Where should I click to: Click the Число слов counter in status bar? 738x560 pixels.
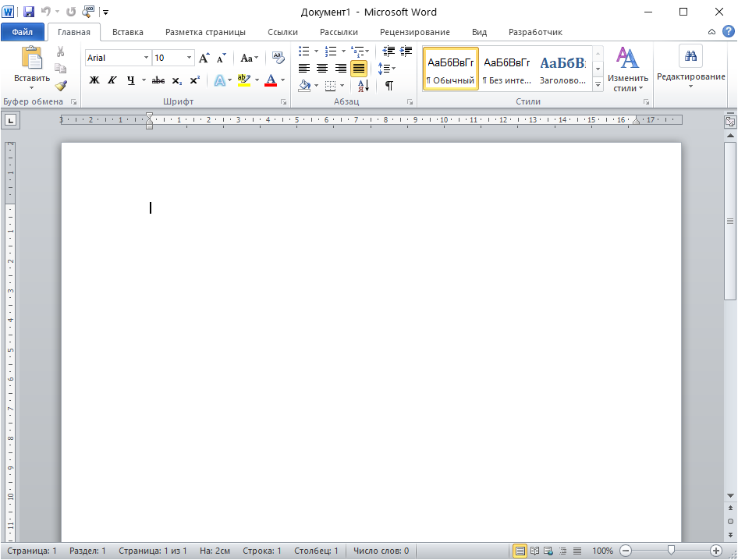point(380,550)
